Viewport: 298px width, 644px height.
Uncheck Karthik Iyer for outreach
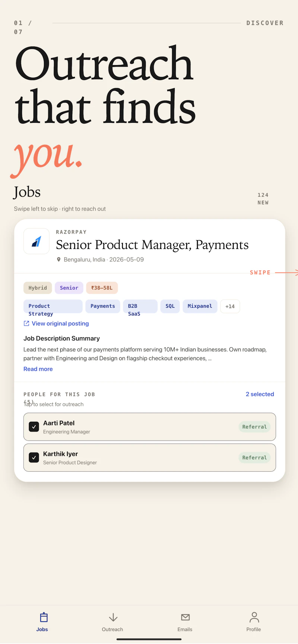pyautogui.click(x=34, y=458)
